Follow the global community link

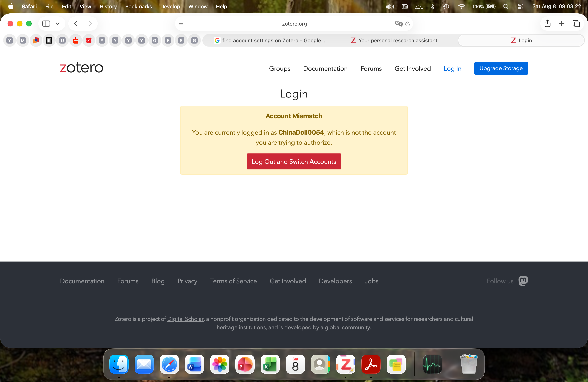tap(347, 327)
